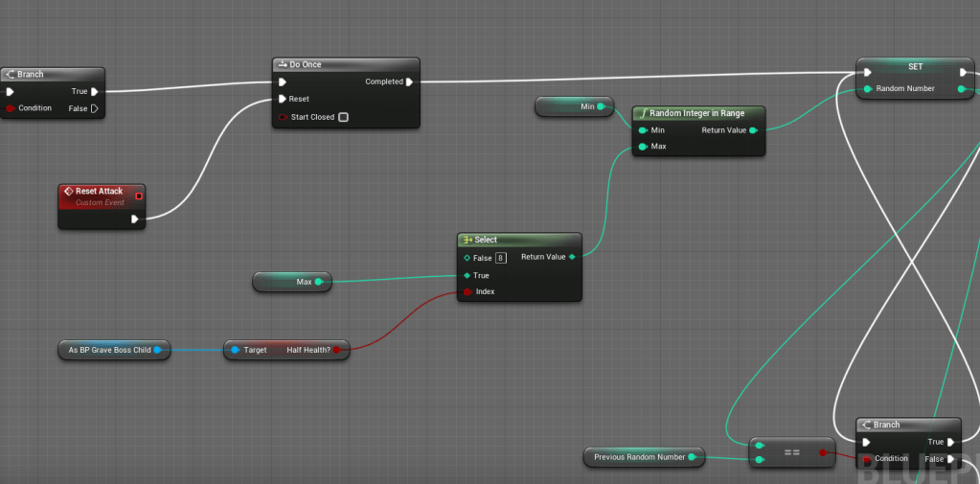Select the Random Integer in Range node title

tap(697, 113)
